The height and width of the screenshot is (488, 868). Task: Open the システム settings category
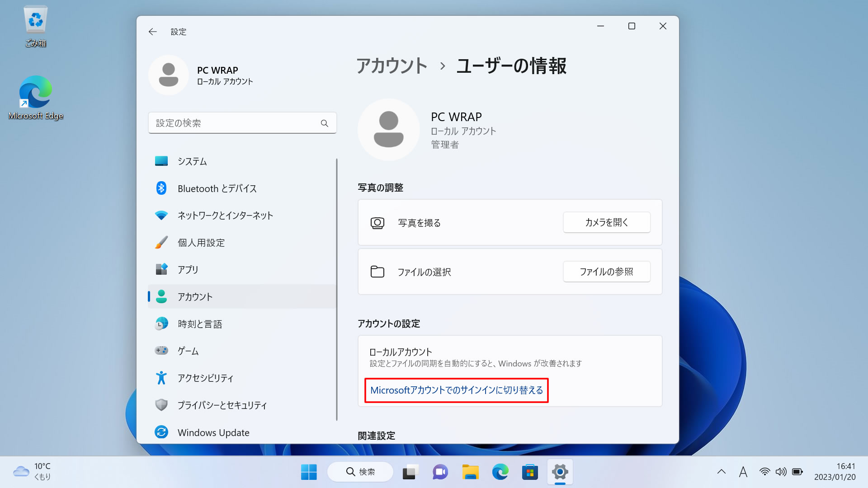242,161
